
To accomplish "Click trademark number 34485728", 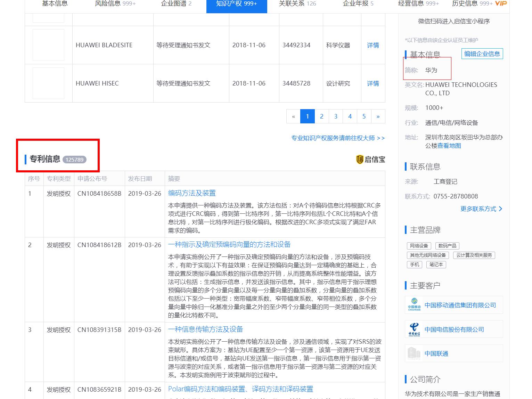I will 296,83.
